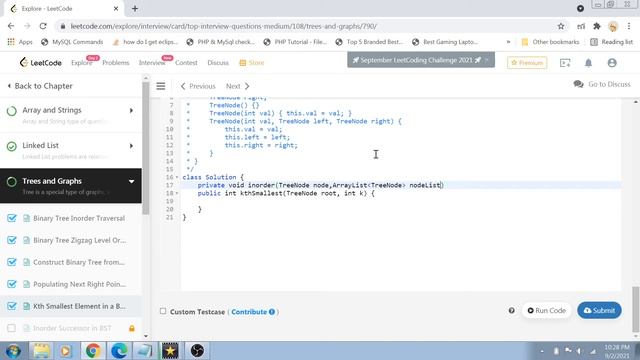The width and height of the screenshot is (640, 360).
Task: Go to the Previous problem
Action: click(198, 86)
